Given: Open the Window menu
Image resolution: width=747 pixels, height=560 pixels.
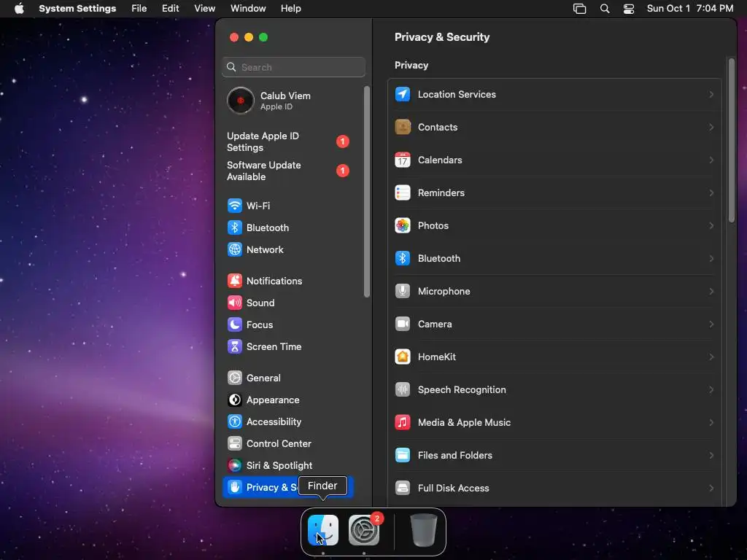Looking at the screenshot, I should [x=248, y=9].
